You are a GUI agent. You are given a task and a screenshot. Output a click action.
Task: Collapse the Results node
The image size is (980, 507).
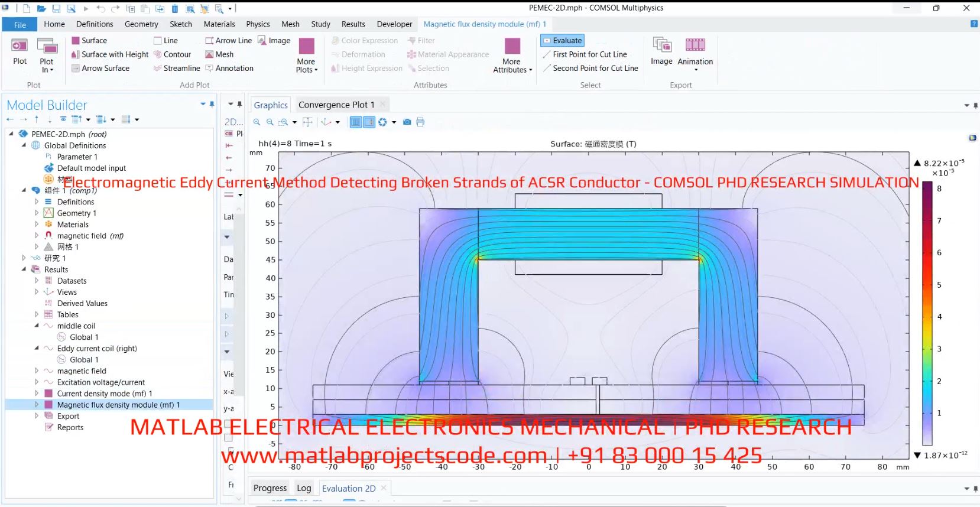24,269
